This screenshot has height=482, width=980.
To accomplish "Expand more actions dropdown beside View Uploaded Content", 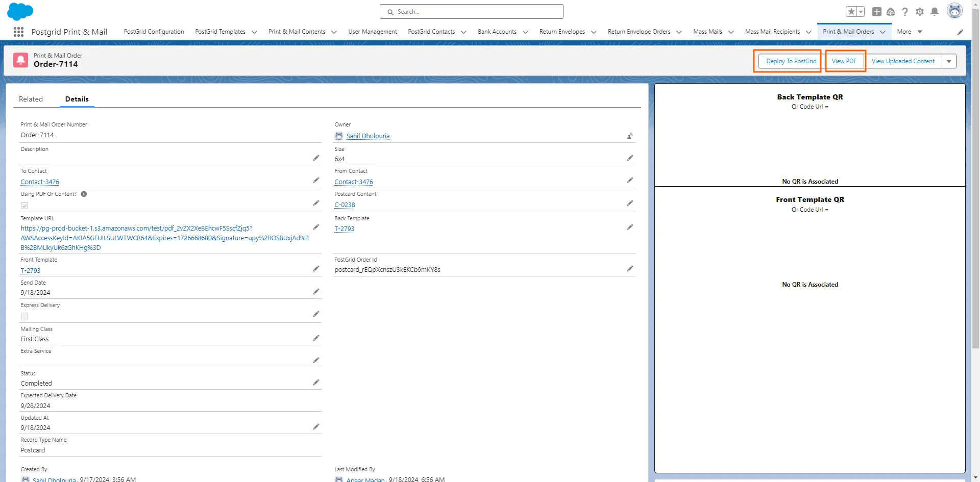I will (949, 61).
